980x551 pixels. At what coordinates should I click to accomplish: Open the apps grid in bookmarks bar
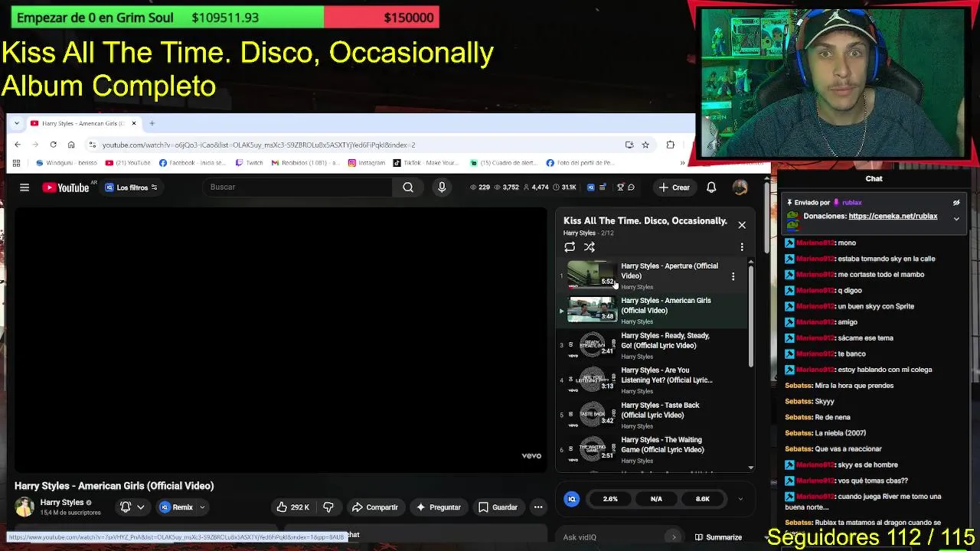16,163
